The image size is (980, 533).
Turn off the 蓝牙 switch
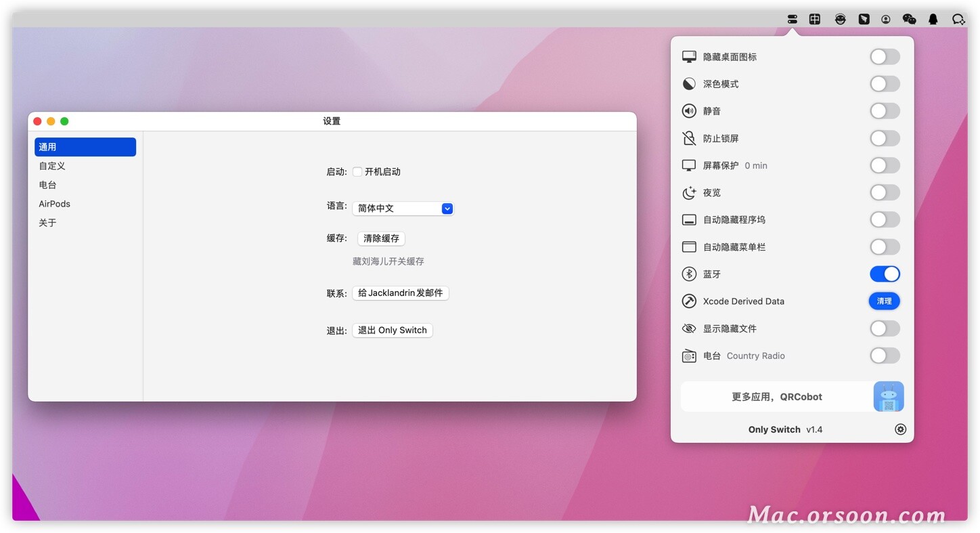[885, 274]
